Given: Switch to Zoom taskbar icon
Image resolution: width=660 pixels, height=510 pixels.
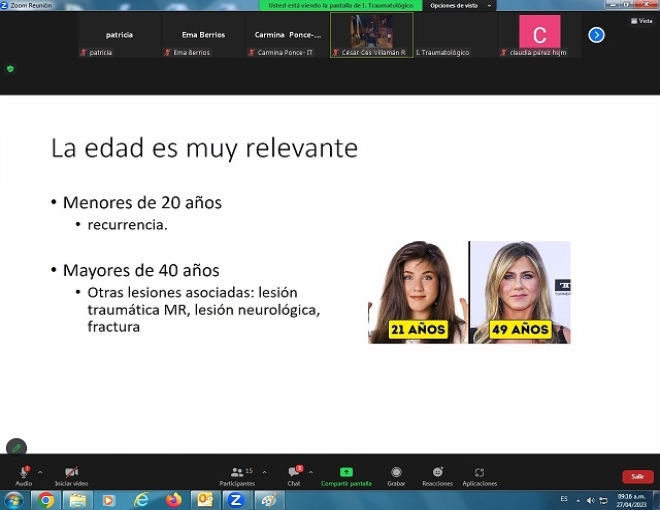Looking at the screenshot, I should click(236, 500).
